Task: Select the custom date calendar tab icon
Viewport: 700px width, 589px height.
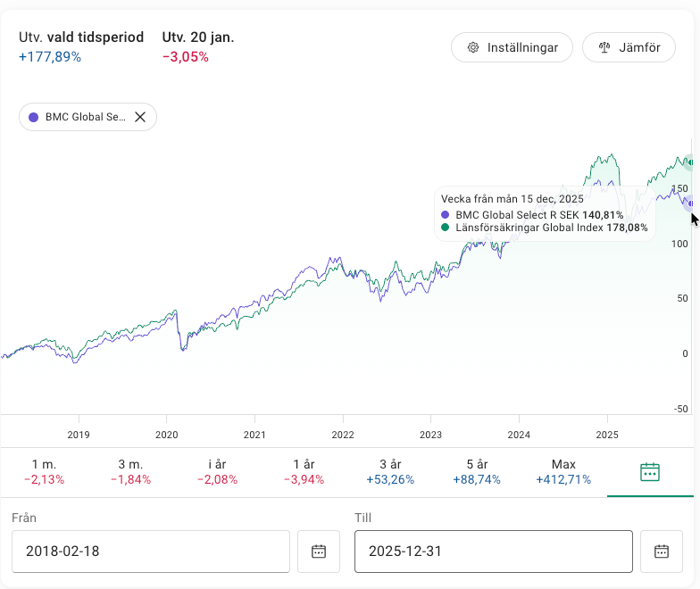Action: [650, 472]
